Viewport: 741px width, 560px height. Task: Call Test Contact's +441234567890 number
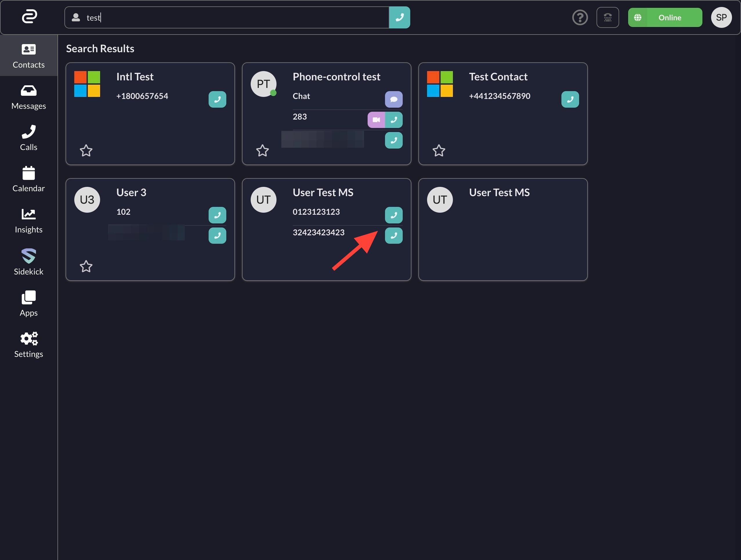(x=570, y=100)
